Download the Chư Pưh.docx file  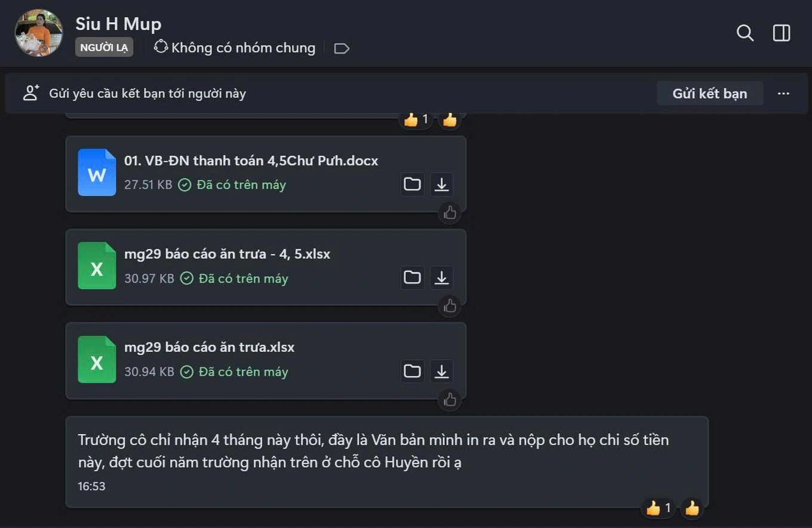coord(441,185)
